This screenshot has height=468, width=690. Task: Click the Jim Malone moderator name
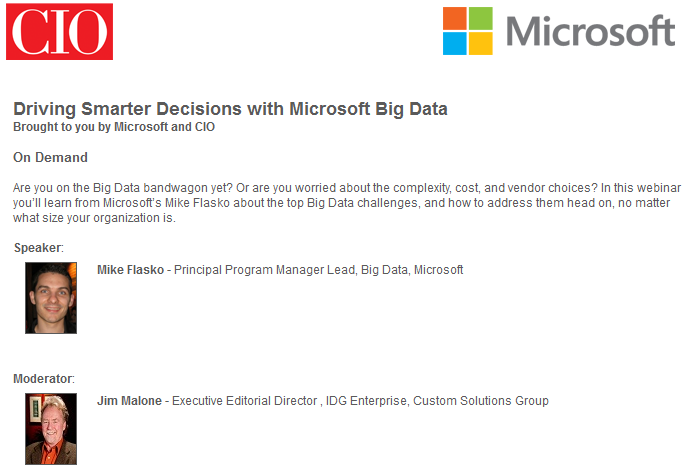[129, 401]
